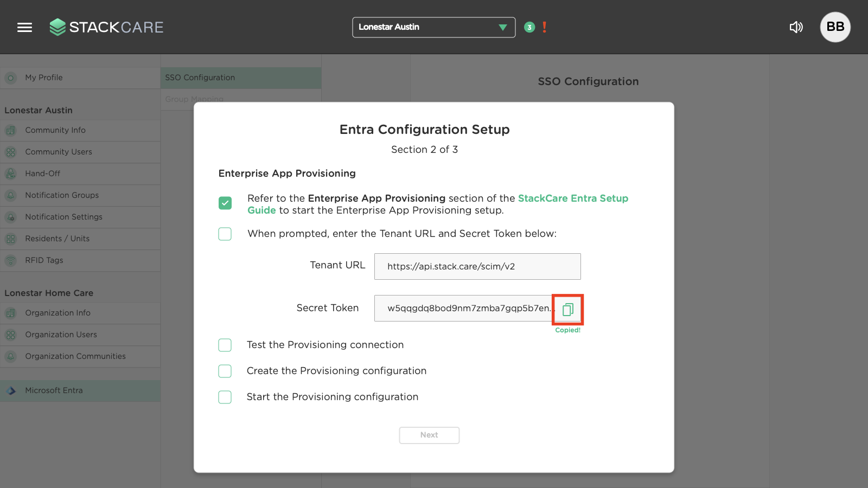Uncheck the Refer to Enterprise App Provisioning checkbox

coord(225,203)
